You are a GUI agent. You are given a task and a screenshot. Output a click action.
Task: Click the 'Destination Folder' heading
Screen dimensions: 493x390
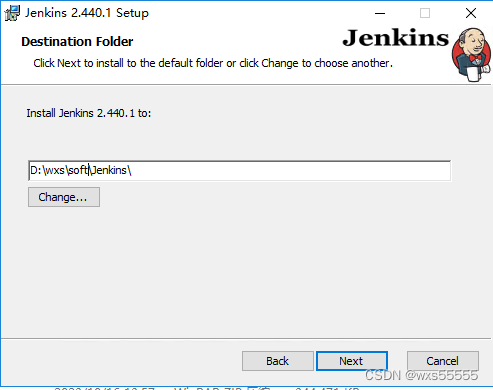pos(77,42)
